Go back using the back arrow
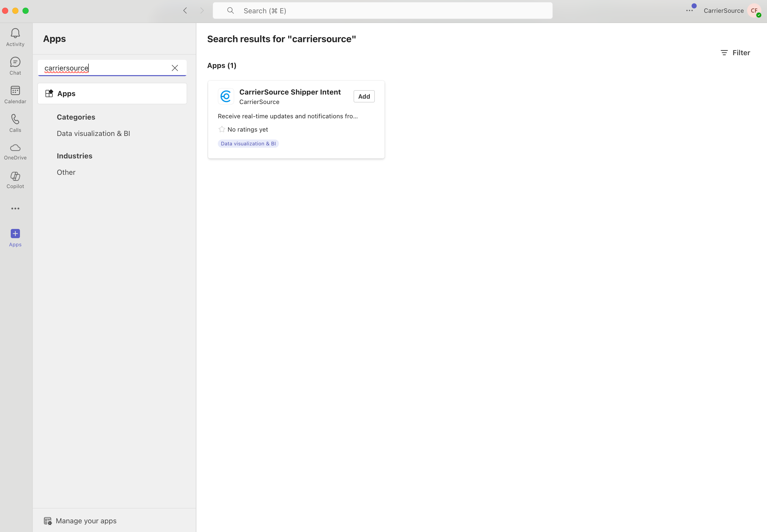 point(185,11)
